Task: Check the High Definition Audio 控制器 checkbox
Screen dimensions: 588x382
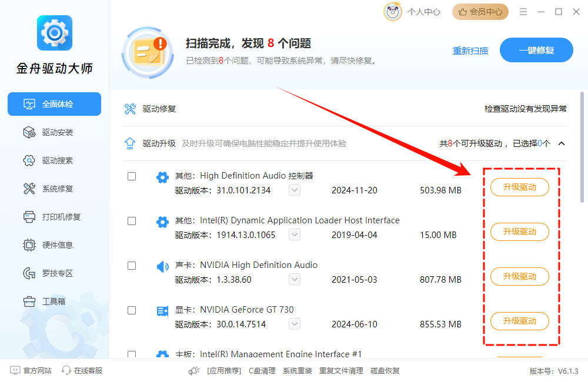Action: tap(132, 176)
